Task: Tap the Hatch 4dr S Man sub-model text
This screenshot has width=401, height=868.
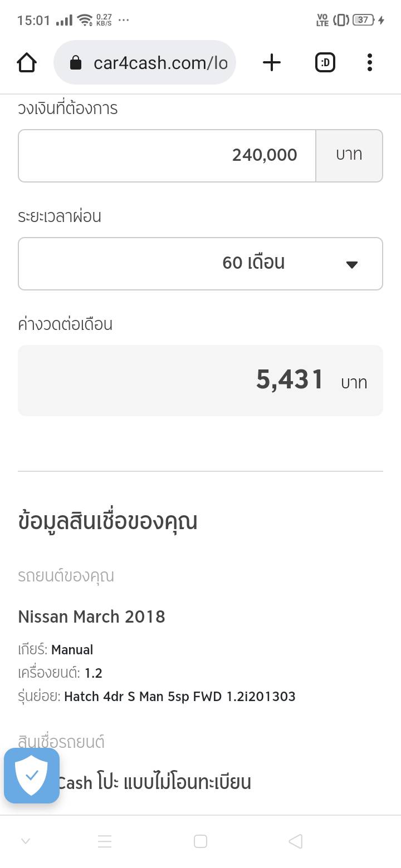Action: [179, 696]
